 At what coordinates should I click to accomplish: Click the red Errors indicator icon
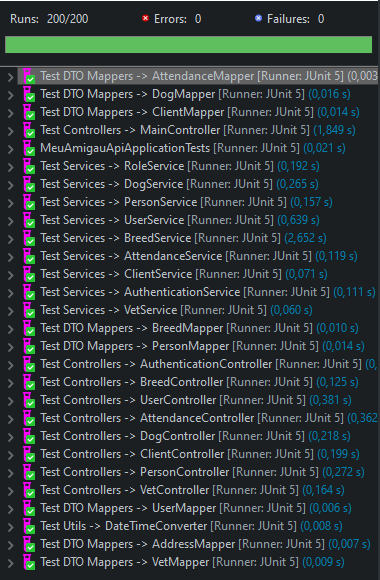point(145,18)
